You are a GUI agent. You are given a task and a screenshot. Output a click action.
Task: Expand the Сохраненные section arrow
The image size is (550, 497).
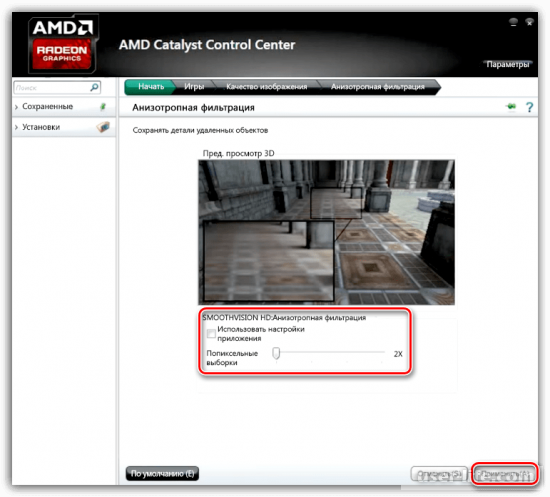tap(16, 107)
